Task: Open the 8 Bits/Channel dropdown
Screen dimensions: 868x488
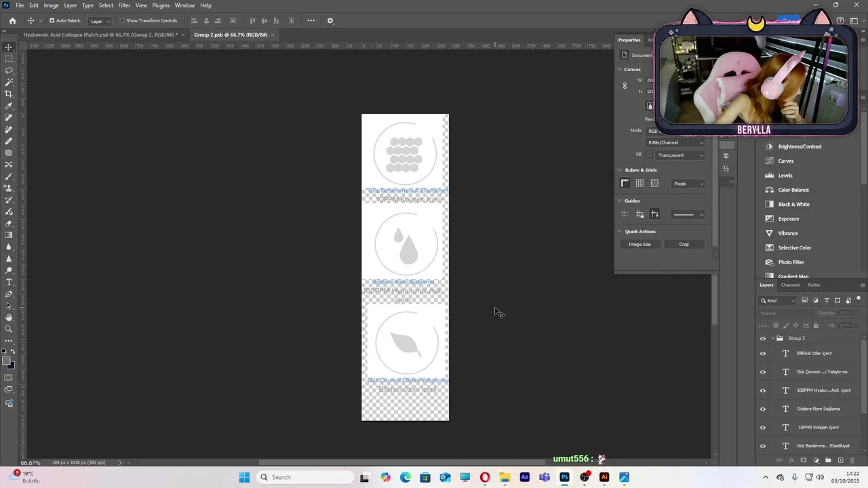Action: 675,142
